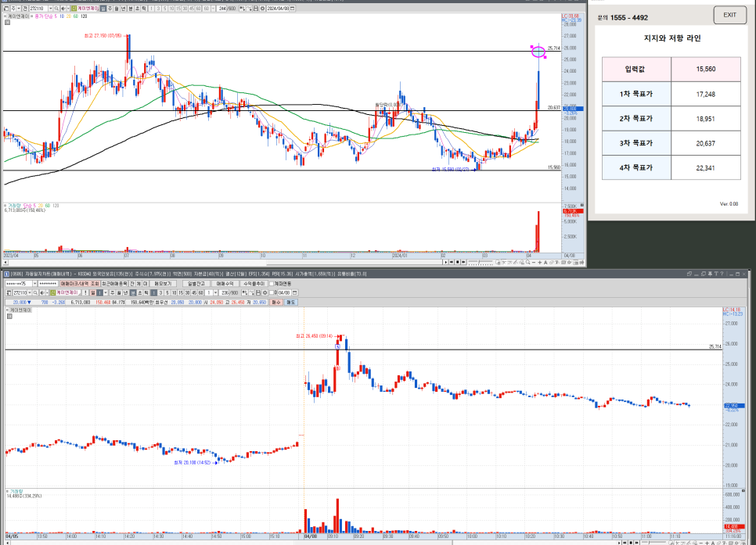Viewport: 756px width, 545px height.
Task: Click the plus zoom-in icon in upper chart bottom bar
Action: tap(540, 262)
